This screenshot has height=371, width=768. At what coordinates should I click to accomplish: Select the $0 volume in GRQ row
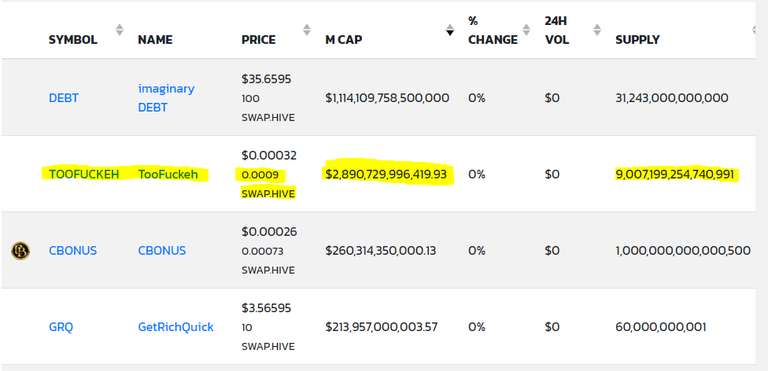[552, 327]
